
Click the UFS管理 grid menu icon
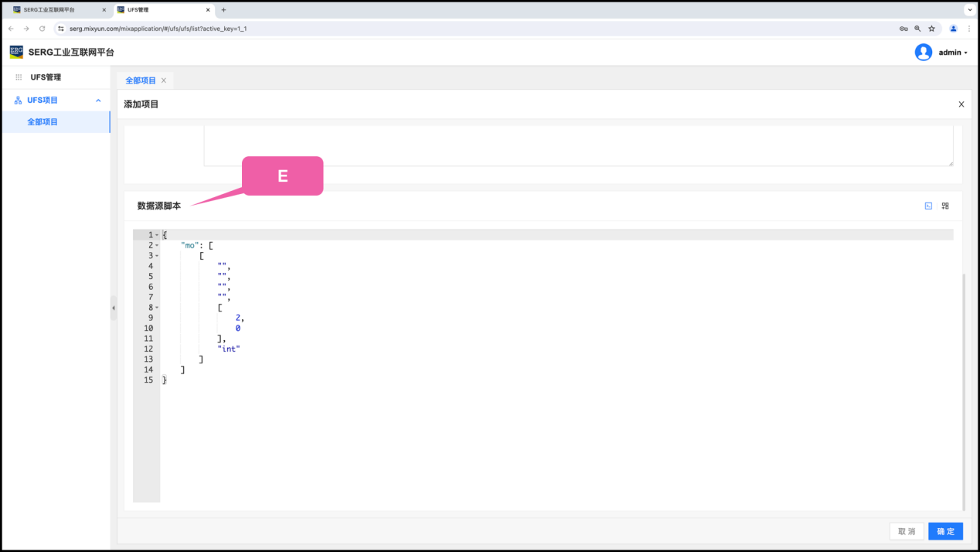19,77
